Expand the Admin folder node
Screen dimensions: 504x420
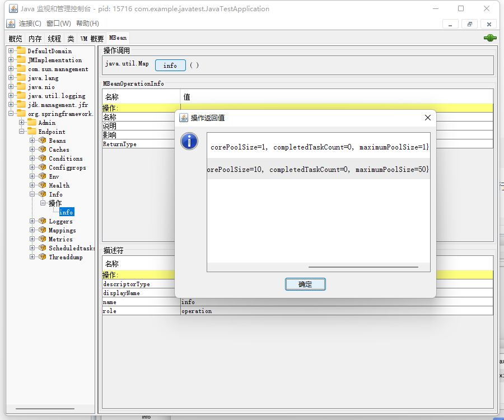point(21,123)
